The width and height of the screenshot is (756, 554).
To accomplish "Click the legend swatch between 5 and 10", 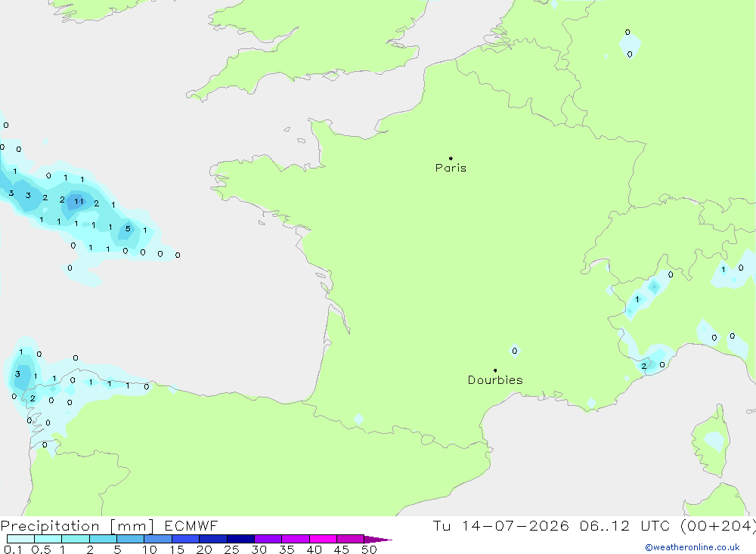I will pos(130,539).
